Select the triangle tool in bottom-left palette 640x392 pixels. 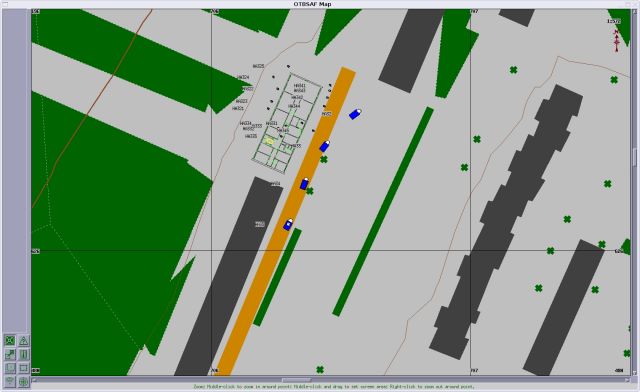pos(24,340)
